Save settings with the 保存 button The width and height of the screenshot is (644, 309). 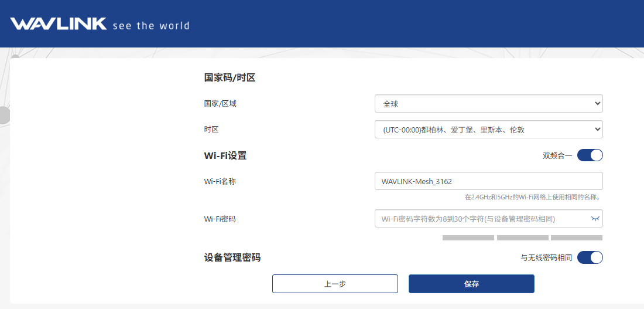[471, 284]
